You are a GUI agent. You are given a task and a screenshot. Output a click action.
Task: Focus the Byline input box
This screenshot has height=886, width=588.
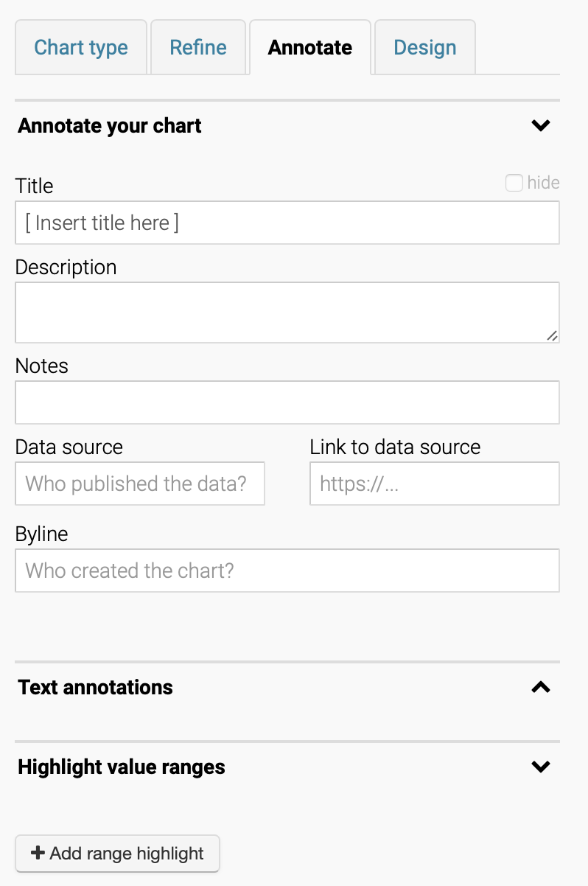(x=287, y=571)
